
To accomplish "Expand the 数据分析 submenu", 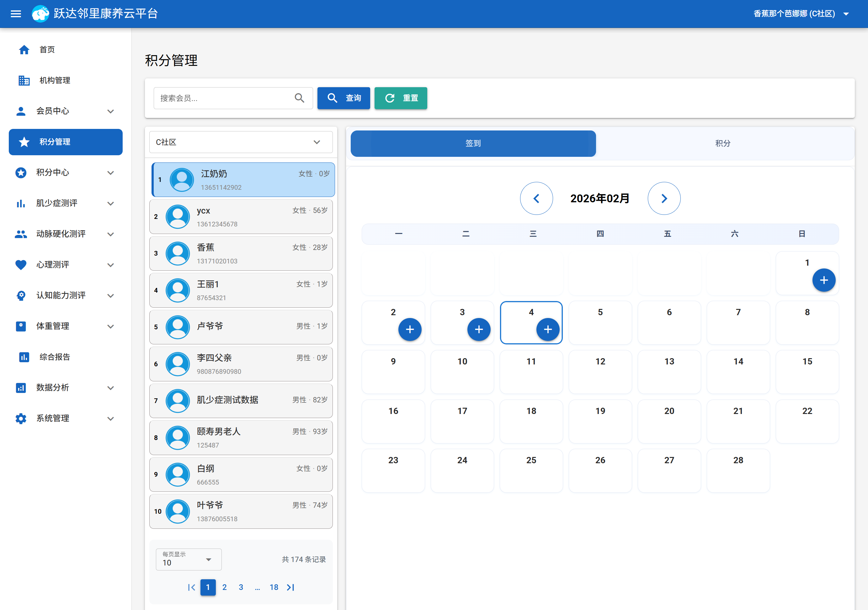I will pos(110,388).
